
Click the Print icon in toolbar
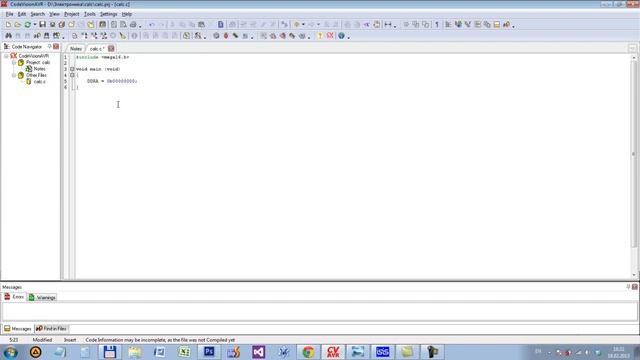pyautogui.click(x=133, y=25)
